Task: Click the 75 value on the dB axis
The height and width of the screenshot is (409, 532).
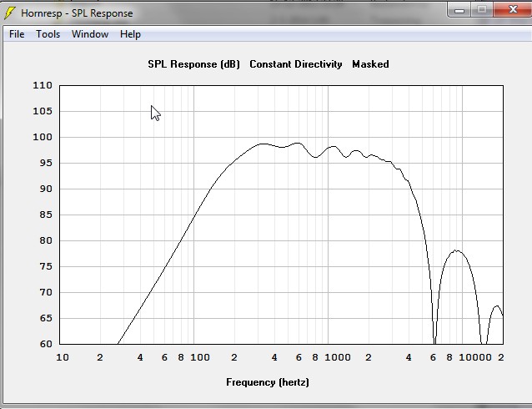Action: tap(46, 266)
